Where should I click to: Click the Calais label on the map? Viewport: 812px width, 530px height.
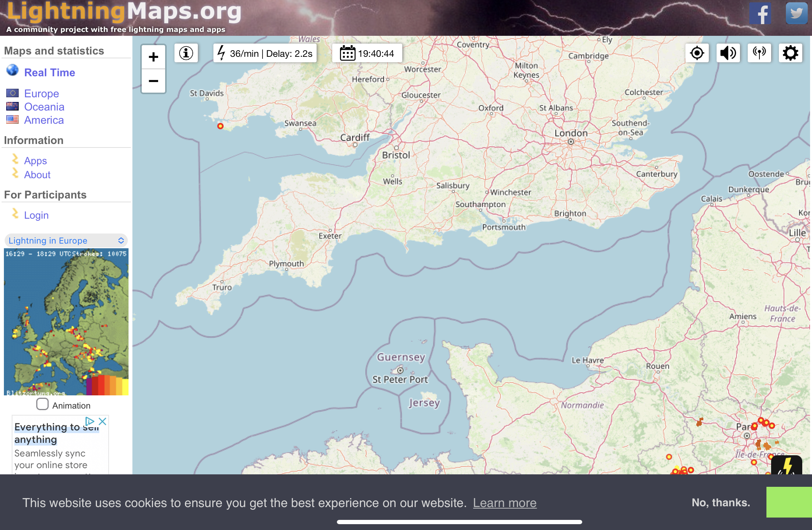point(712,198)
